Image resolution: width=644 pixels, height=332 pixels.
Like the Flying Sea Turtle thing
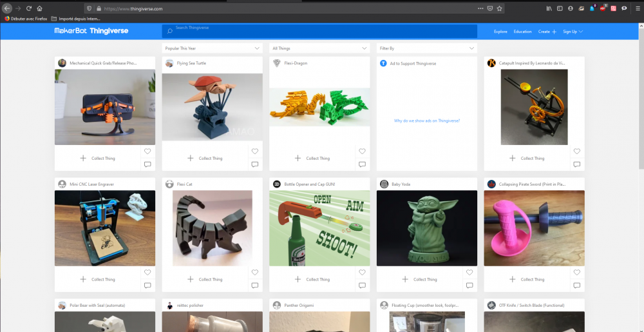point(254,151)
